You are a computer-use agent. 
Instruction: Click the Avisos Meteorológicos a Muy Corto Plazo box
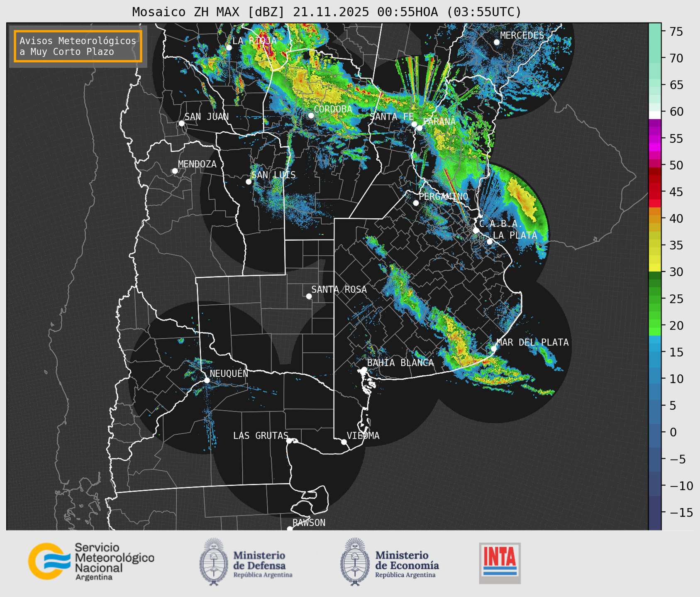coord(78,46)
